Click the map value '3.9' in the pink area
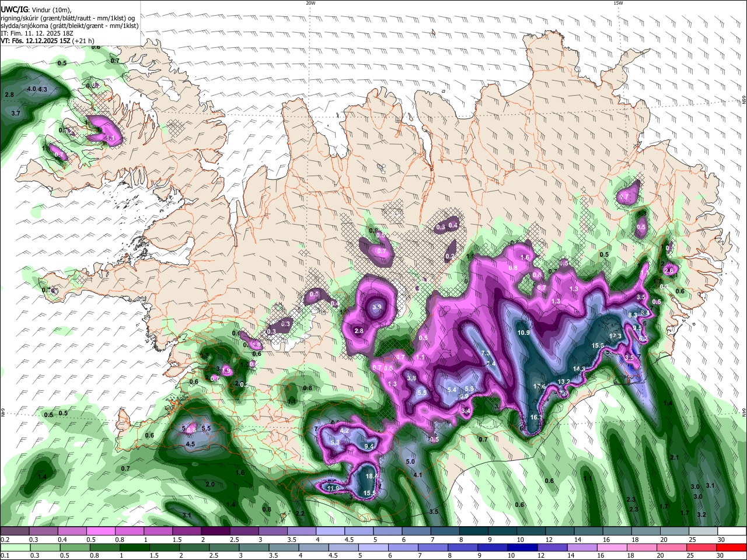The height and width of the screenshot is (560, 747). coord(377,307)
